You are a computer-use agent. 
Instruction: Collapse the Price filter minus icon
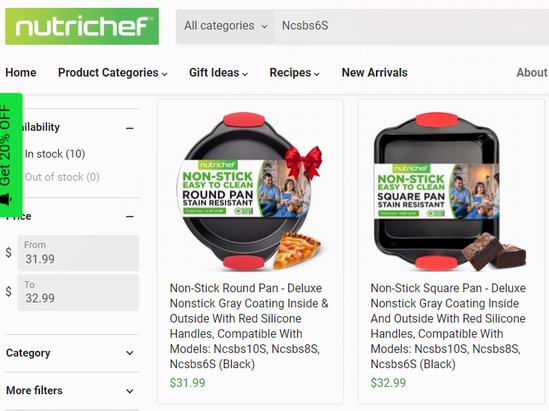(x=130, y=217)
